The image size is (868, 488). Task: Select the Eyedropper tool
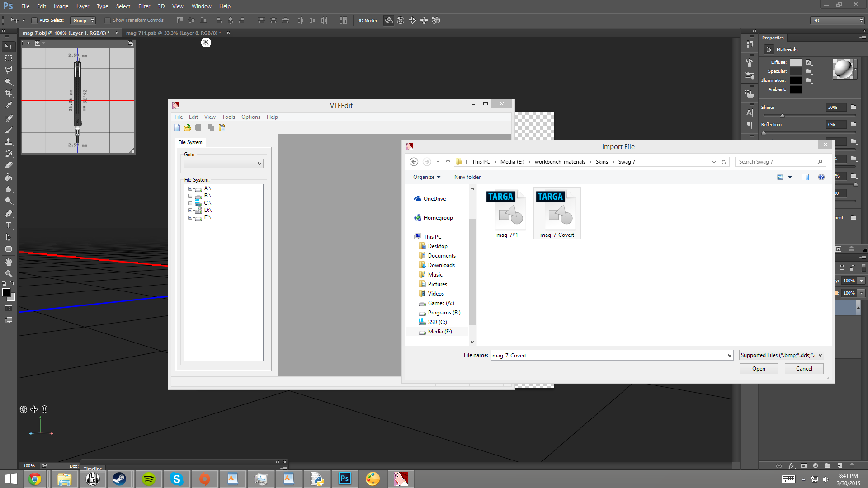(x=9, y=105)
